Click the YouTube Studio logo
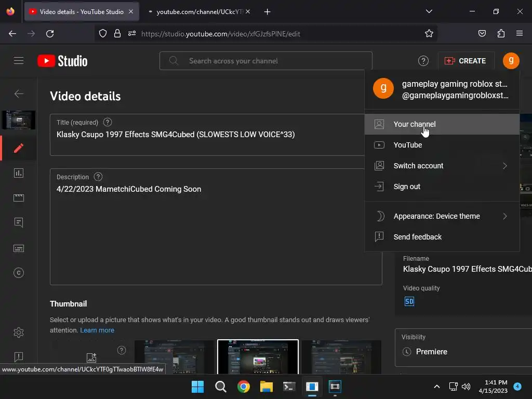The image size is (532, 399). (x=62, y=61)
